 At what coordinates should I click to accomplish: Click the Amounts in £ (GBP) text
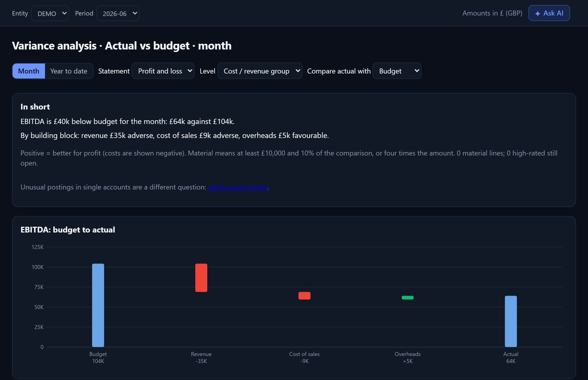click(492, 13)
